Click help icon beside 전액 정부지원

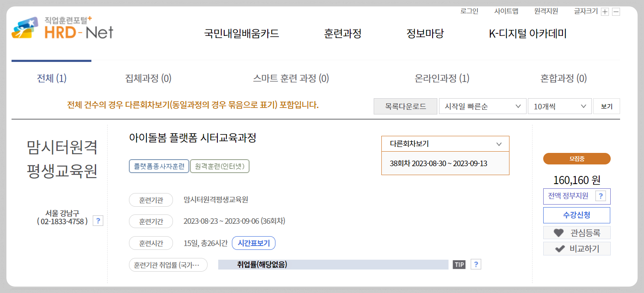point(600,196)
